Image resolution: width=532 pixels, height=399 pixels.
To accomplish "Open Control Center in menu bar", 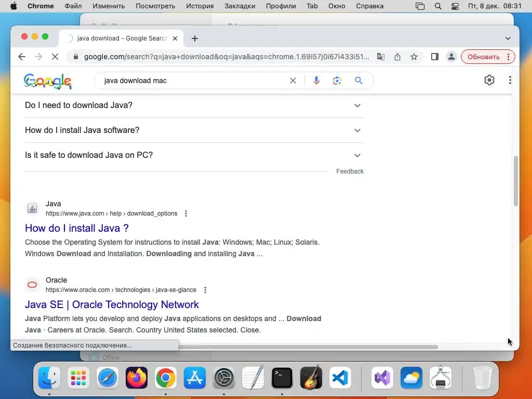I will [455, 6].
